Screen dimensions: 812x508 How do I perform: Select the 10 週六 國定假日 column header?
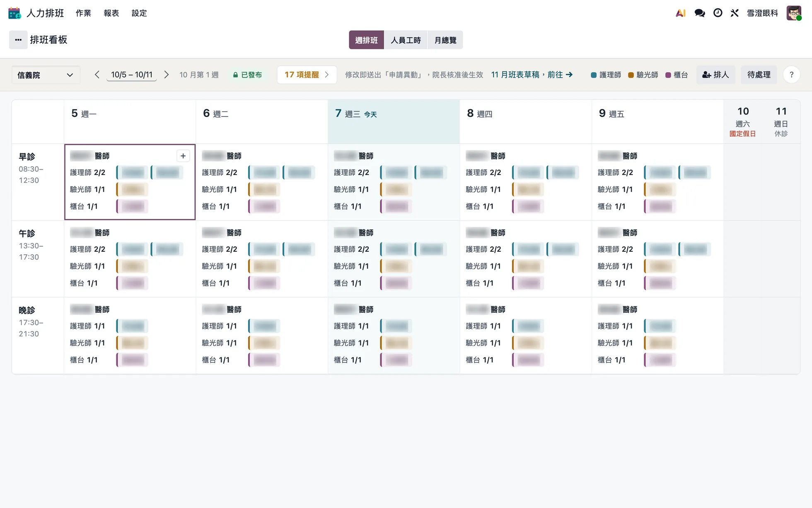coord(743,122)
